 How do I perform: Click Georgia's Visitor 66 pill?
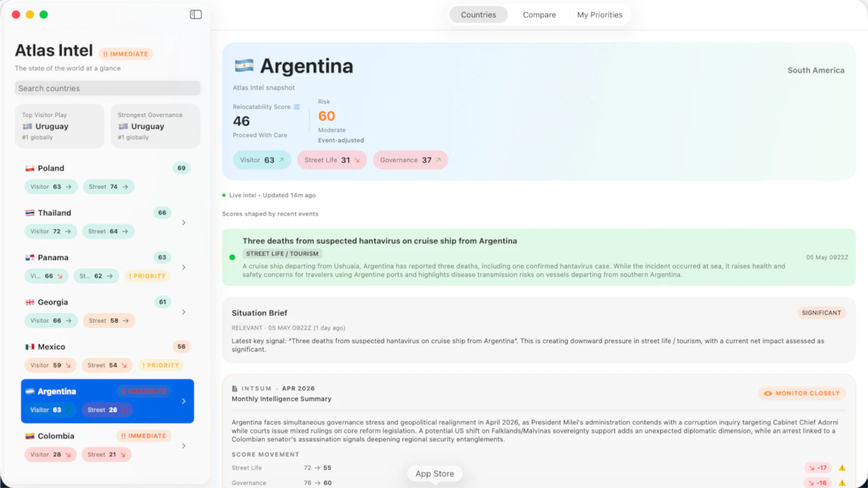pos(51,320)
